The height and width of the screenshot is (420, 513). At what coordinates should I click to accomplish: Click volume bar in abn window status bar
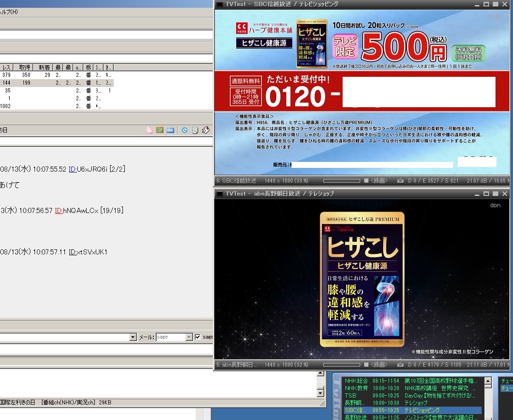pyautogui.click(x=341, y=364)
